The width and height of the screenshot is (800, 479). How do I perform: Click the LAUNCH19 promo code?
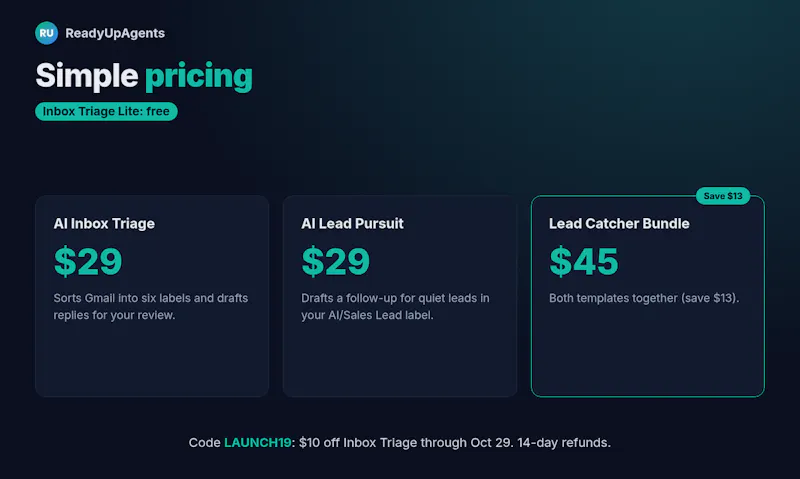pos(258,442)
